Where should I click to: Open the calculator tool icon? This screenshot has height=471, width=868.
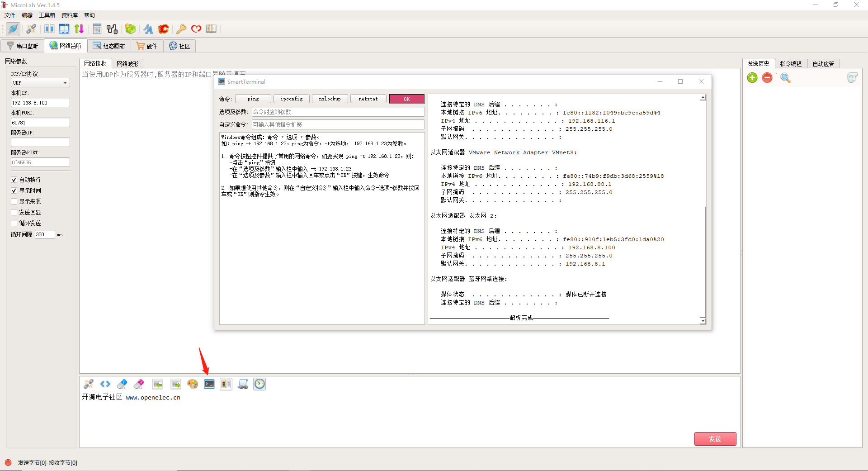pyautogui.click(x=97, y=29)
